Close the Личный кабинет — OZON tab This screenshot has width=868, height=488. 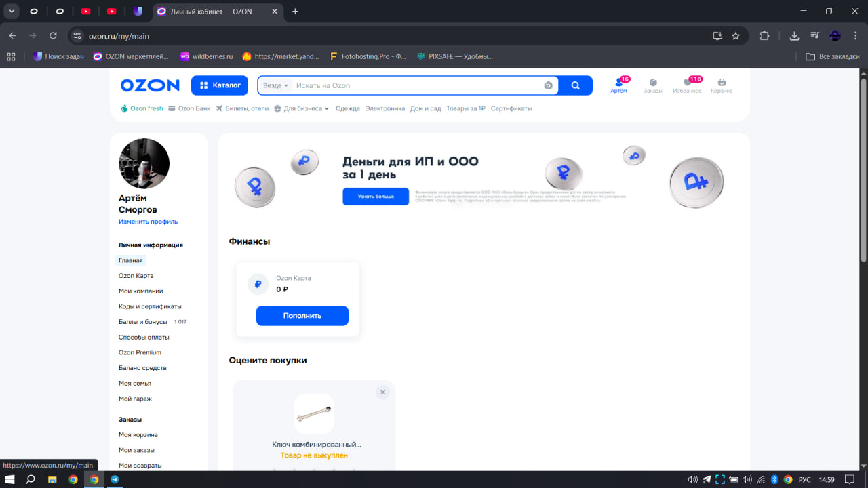pos(275,12)
